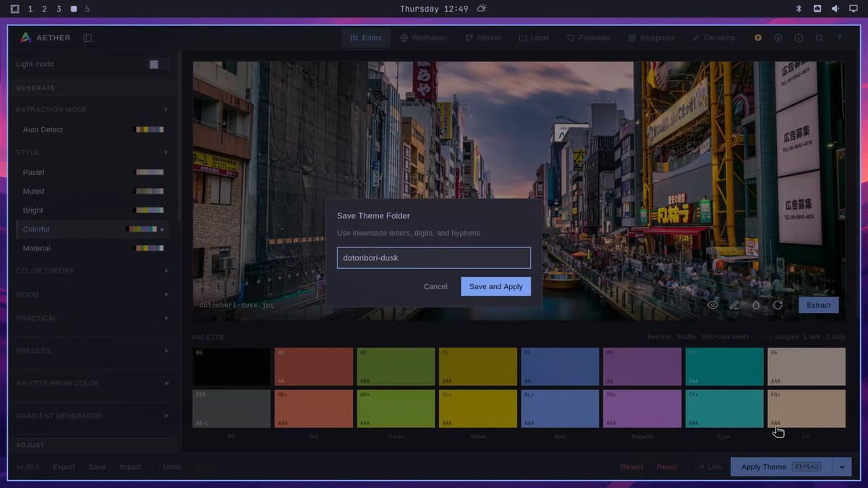
Task: Switch to the Editor tab
Action: coord(366,38)
